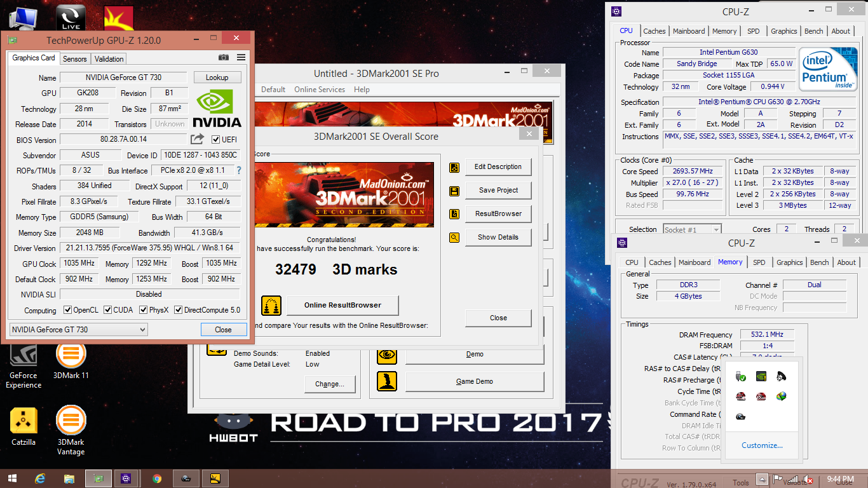Image resolution: width=868 pixels, height=488 pixels.
Task: Click the Show Details magnifier icon
Action: pyautogui.click(x=454, y=238)
